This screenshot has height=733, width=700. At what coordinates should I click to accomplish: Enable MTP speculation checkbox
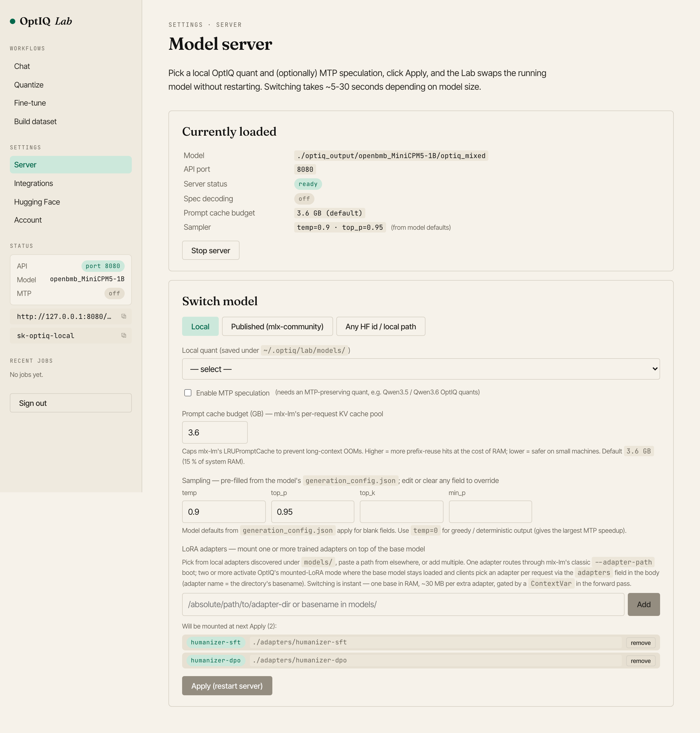(188, 393)
